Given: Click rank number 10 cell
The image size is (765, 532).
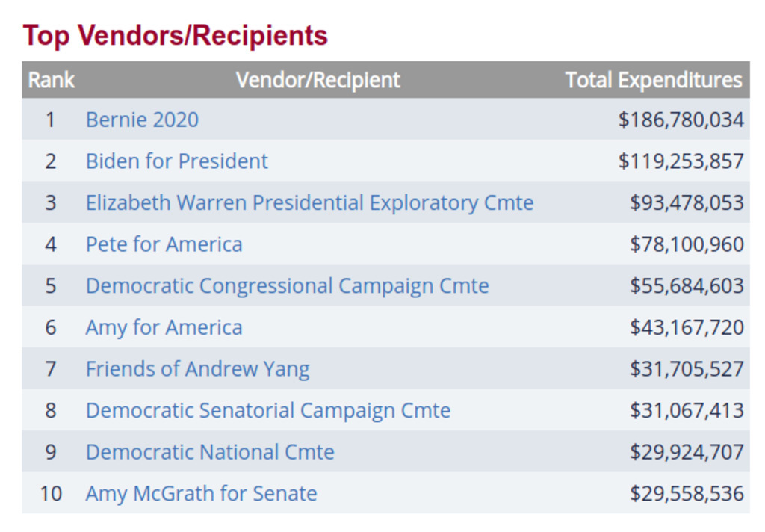Looking at the screenshot, I should point(51,493).
